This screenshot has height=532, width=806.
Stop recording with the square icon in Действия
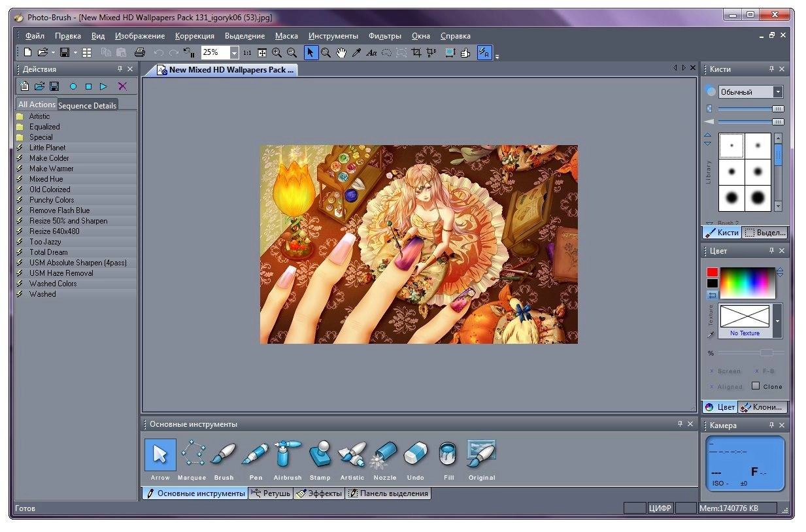[89, 86]
